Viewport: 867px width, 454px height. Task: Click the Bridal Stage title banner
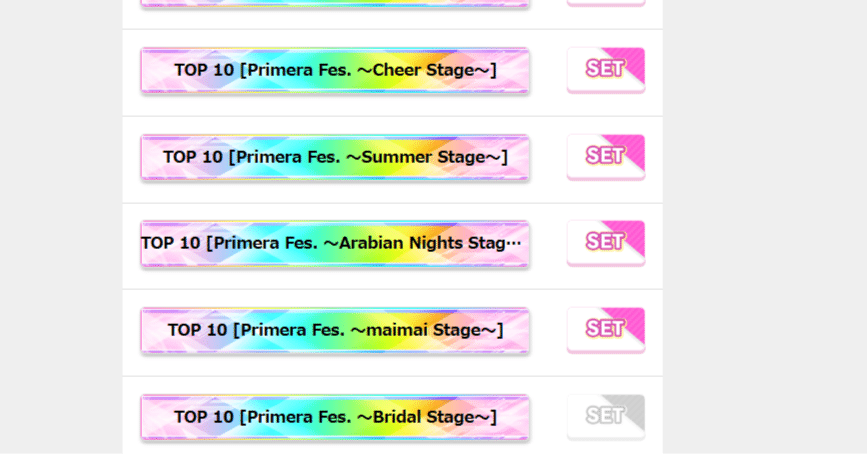[x=335, y=417]
